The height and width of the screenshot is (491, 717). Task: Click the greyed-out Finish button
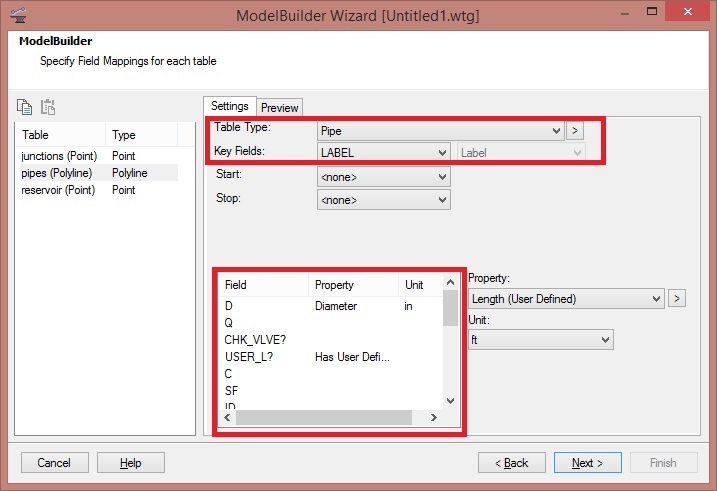pyautogui.click(x=663, y=463)
